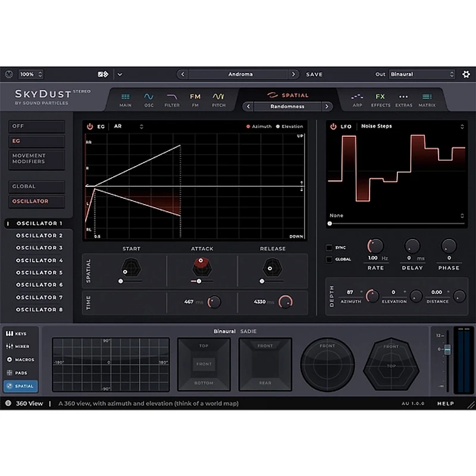The height and width of the screenshot is (476, 476).
Task: Click the SADIE binaural option
Action: [248, 331]
